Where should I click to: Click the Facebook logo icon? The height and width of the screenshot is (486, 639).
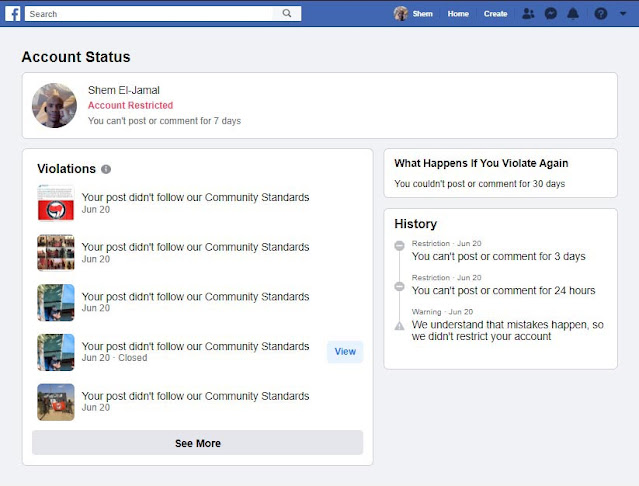[13, 13]
